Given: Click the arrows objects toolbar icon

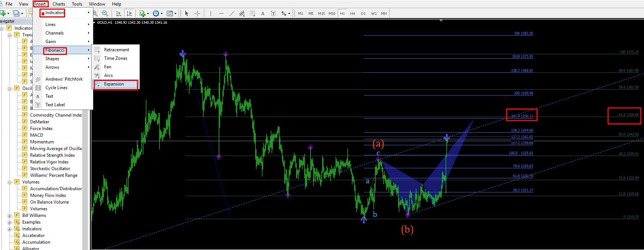Looking at the screenshot, I should coord(284,13).
